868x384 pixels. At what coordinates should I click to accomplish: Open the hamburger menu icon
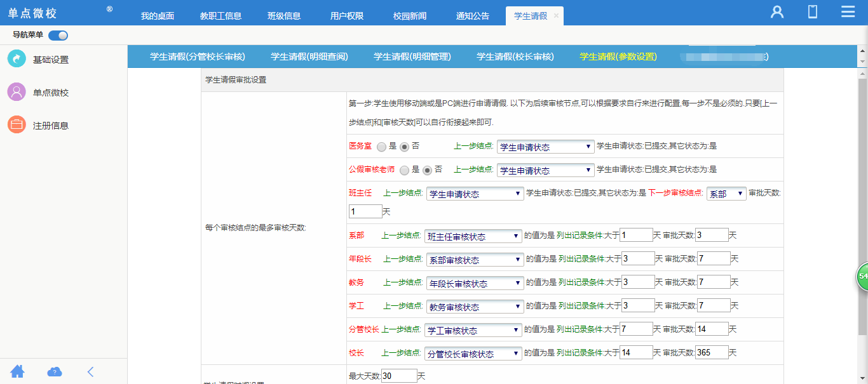[848, 12]
